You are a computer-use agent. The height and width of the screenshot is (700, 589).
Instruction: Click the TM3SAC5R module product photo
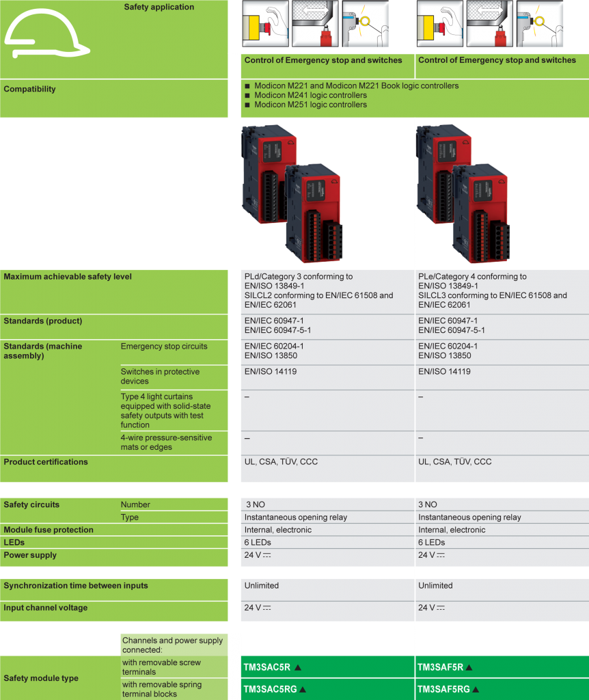point(292,193)
